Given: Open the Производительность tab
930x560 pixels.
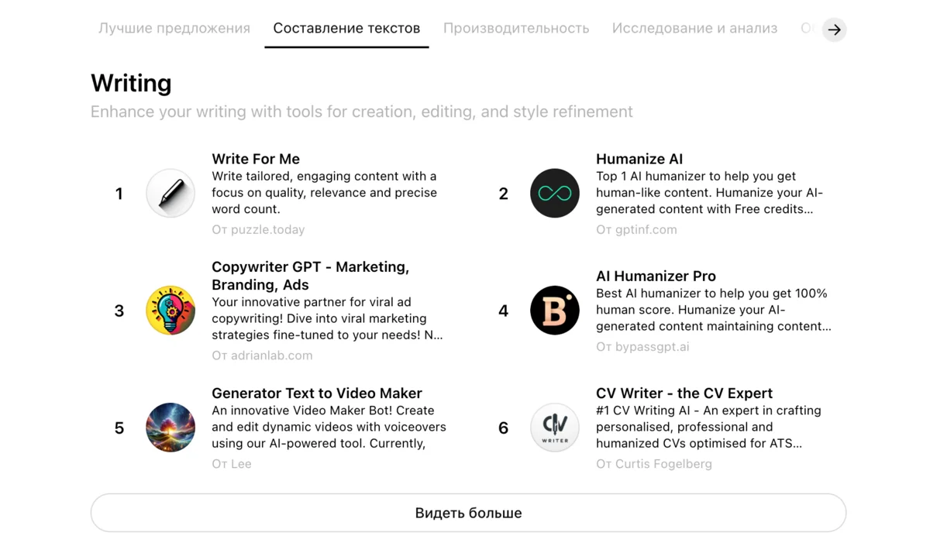Looking at the screenshot, I should click(516, 29).
